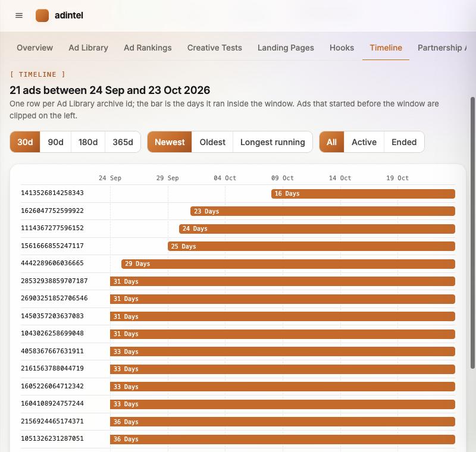Click the 29 Sep axis label
476x452 pixels.
(x=168, y=178)
